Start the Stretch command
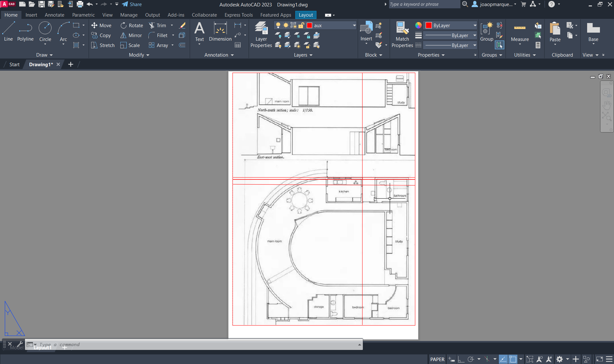The width and height of the screenshot is (614, 364). [x=103, y=45]
